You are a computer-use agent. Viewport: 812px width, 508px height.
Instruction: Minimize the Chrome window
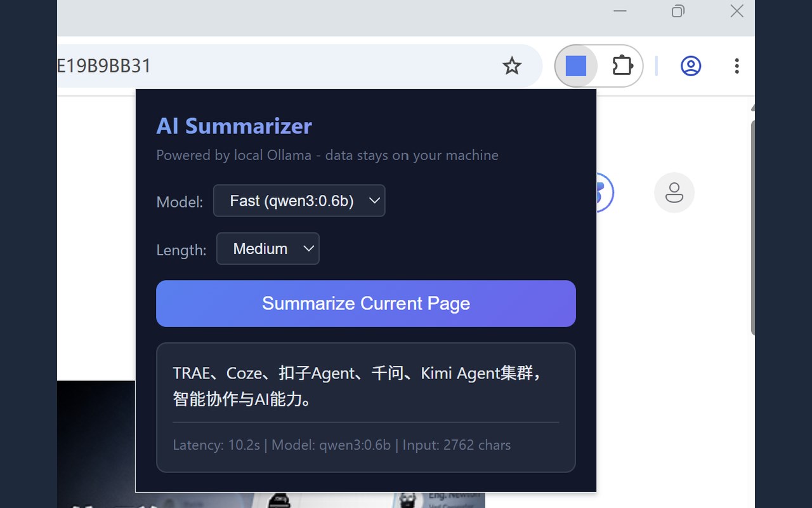coord(620,11)
